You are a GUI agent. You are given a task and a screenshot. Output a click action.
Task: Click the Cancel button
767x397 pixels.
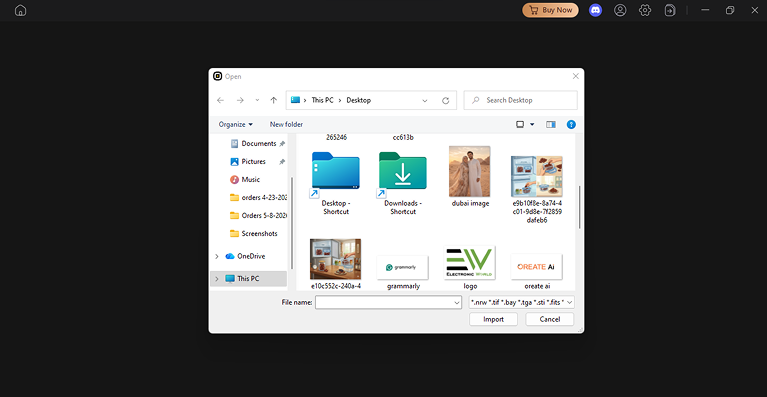[x=549, y=319]
